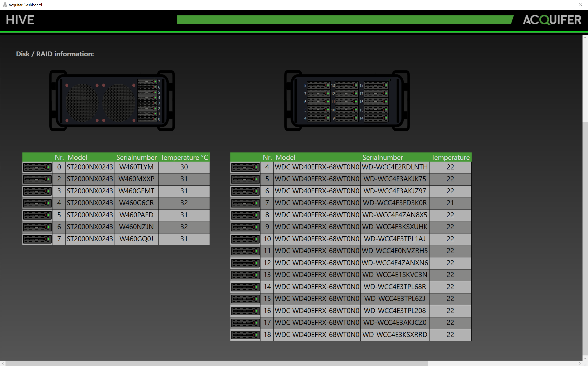Click the green progress bar in header
This screenshot has height=366, width=588.
tap(345, 20)
